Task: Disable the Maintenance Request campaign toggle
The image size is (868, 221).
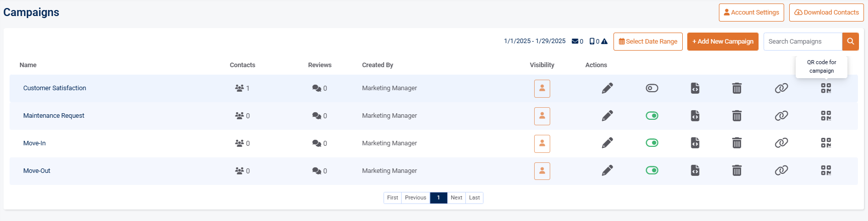Action: click(x=652, y=116)
